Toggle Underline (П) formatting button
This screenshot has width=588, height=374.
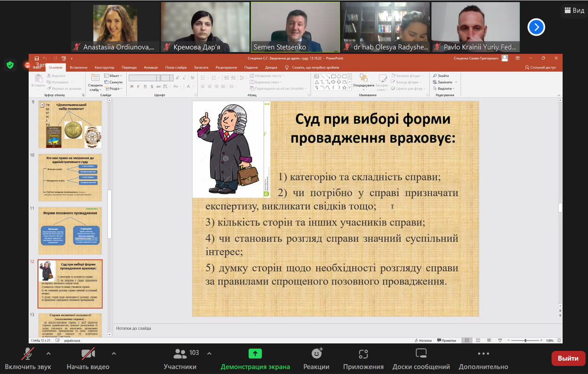coord(145,87)
